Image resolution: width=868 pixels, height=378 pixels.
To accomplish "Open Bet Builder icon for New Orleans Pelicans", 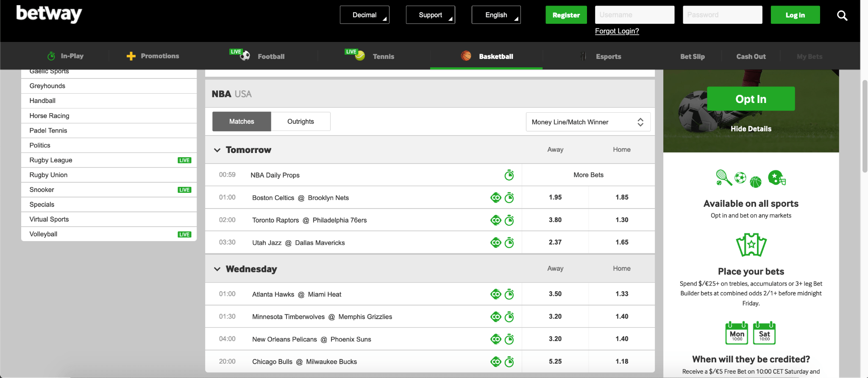I will click(495, 339).
